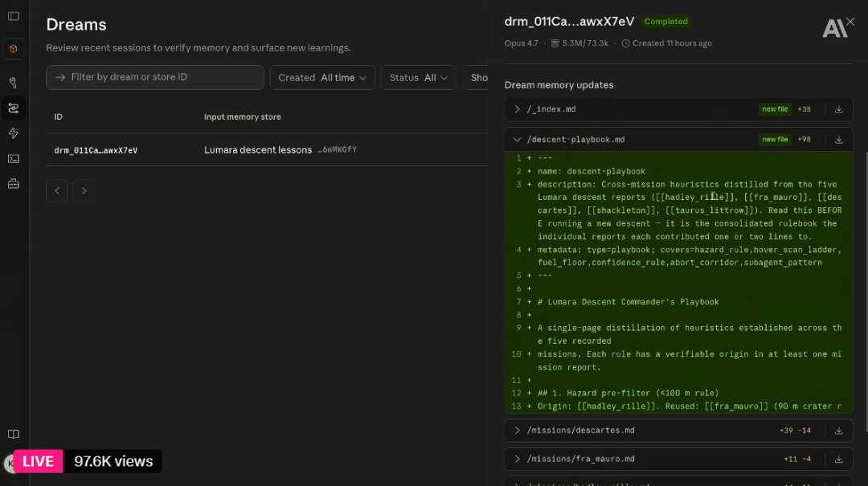Open the terminal console icon in sidebar
868x486 pixels.
coord(14,159)
